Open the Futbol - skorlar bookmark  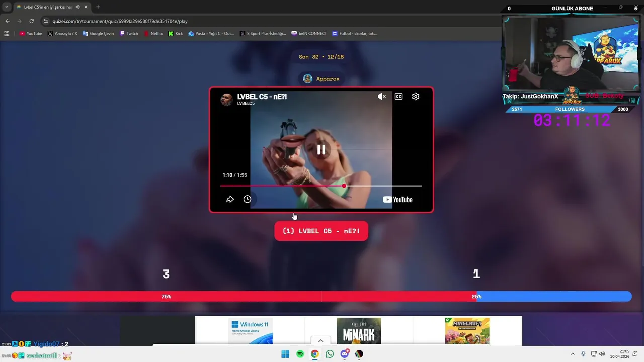(x=355, y=33)
